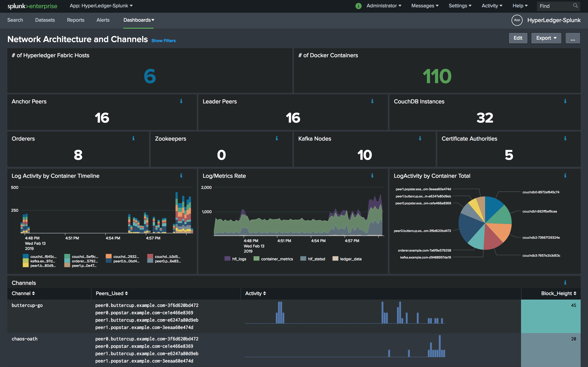Image resolution: width=588 pixels, height=367 pixels.
Task: Open the Export dropdown button
Action: point(546,38)
